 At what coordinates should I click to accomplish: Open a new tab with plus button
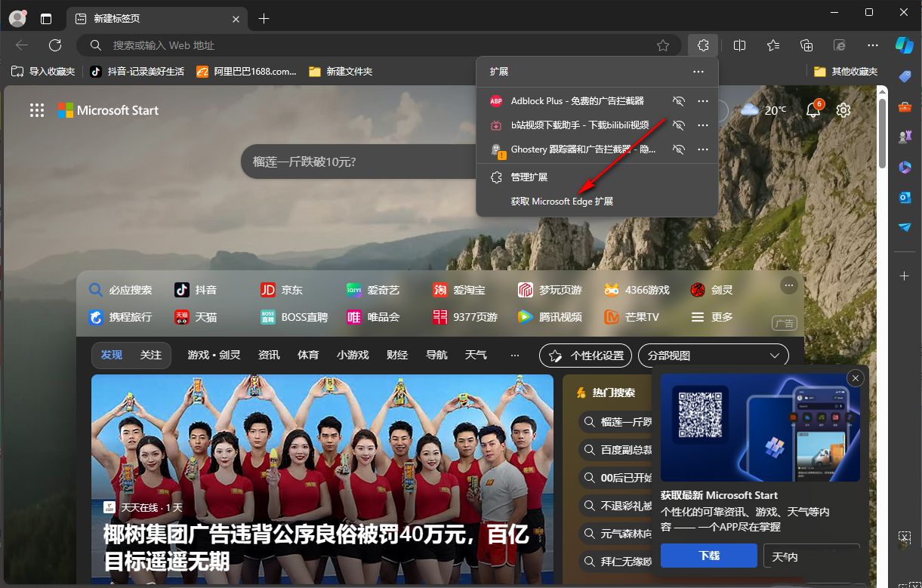click(264, 19)
